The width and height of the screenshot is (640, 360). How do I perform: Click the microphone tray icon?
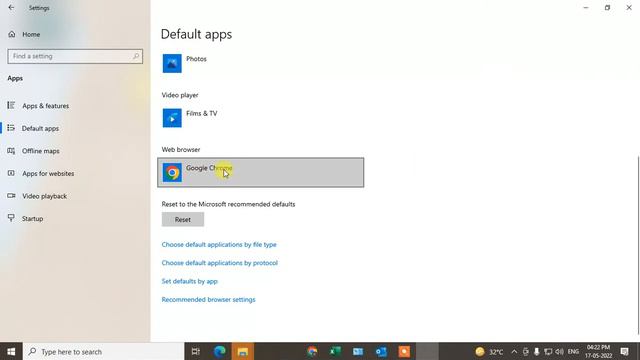click(x=536, y=351)
